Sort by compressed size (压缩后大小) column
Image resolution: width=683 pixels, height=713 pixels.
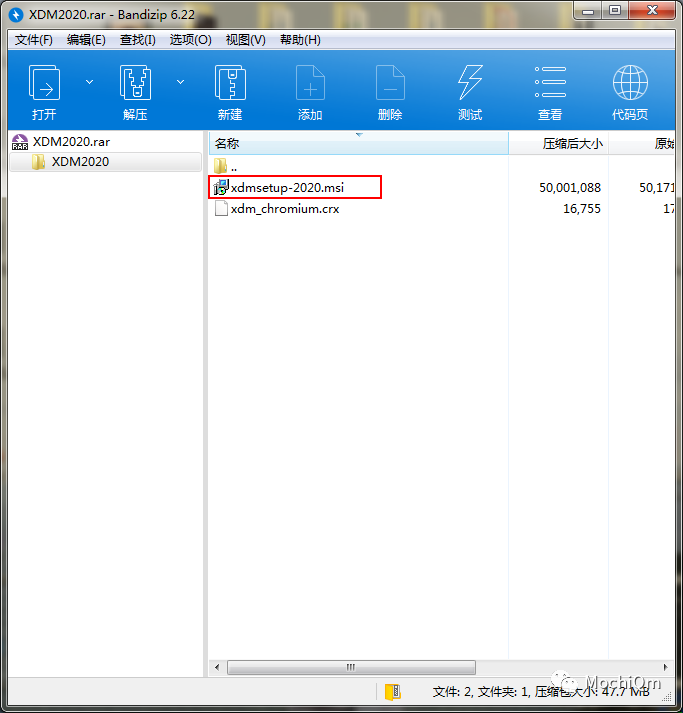click(x=572, y=144)
